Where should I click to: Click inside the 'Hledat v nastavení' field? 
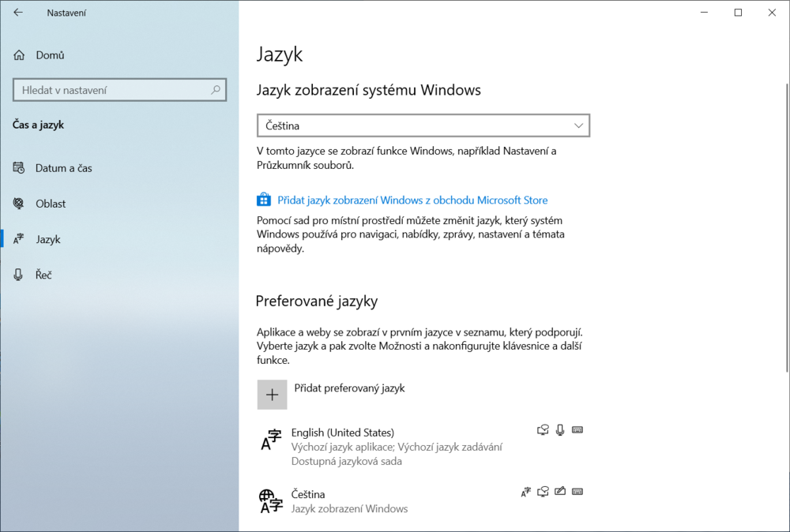[111, 90]
